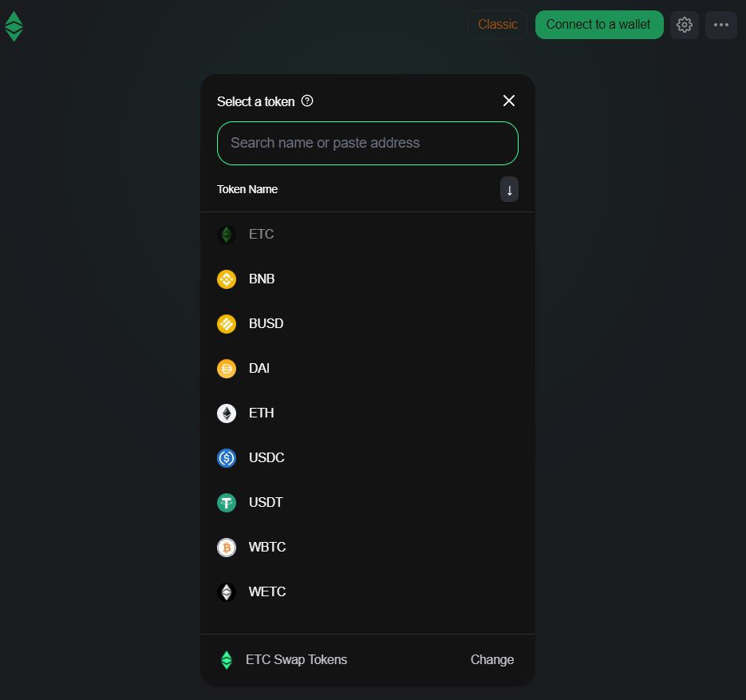Click the BUSD token icon
Image resolution: width=746 pixels, height=700 pixels.
[227, 324]
